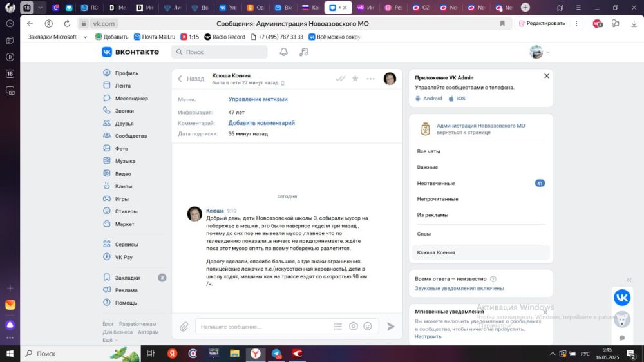The width and height of the screenshot is (644, 362).
Task: Send message with the arrow icon
Action: click(x=390, y=327)
